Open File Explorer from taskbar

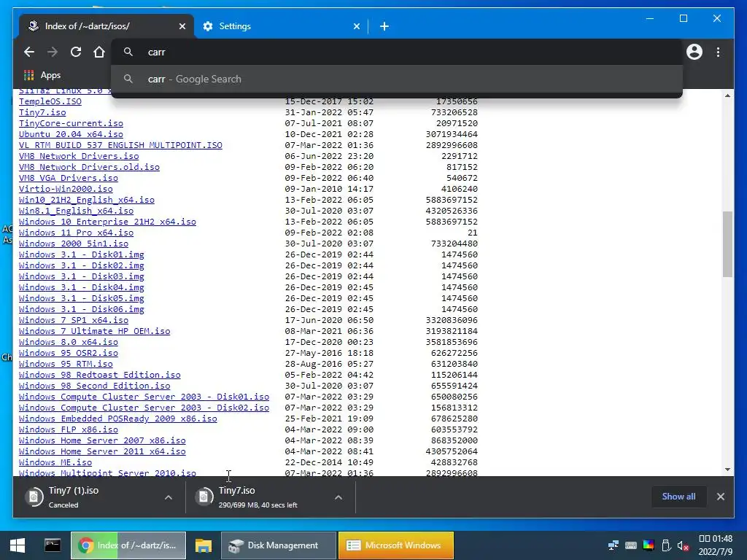point(204,545)
